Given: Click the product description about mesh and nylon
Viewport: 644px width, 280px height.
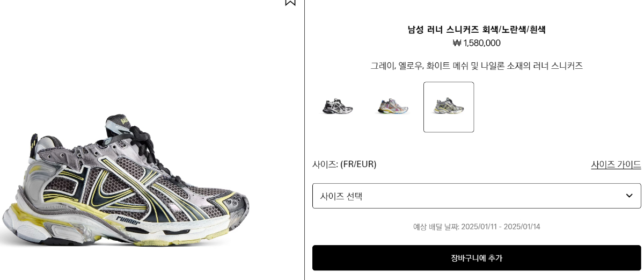Looking at the screenshot, I should coord(477,66).
